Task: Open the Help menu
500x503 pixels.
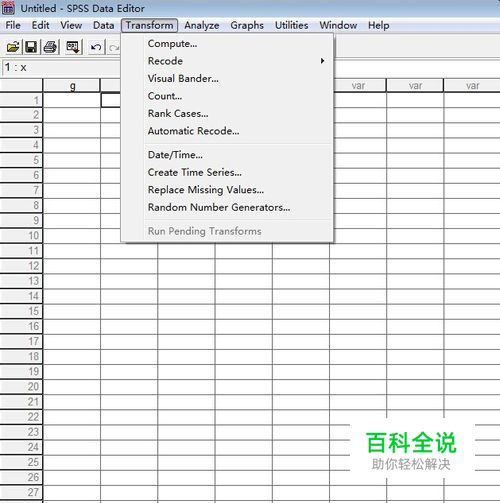Action: coord(379,25)
